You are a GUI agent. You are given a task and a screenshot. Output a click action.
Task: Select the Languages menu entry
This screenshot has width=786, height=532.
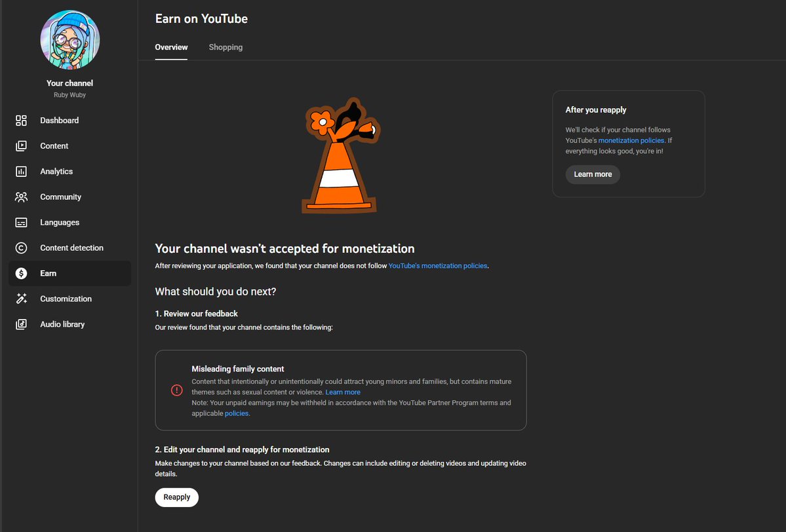coord(60,222)
